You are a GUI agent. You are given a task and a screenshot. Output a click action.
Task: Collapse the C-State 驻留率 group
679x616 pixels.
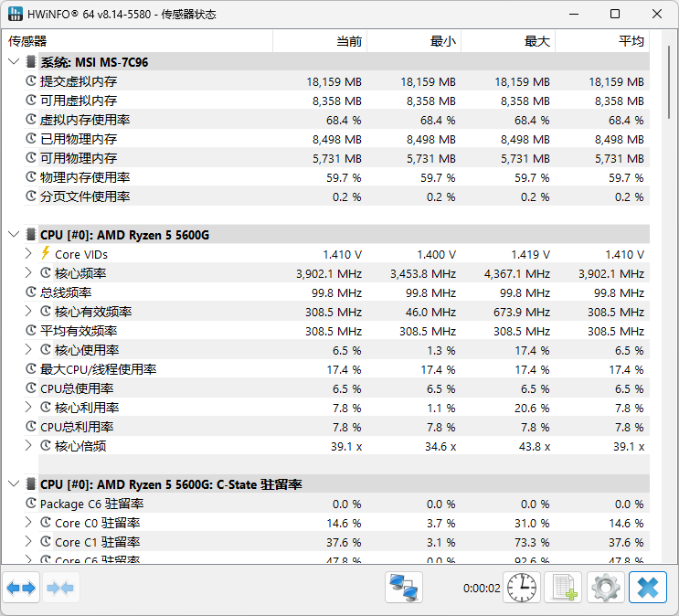click(x=14, y=483)
